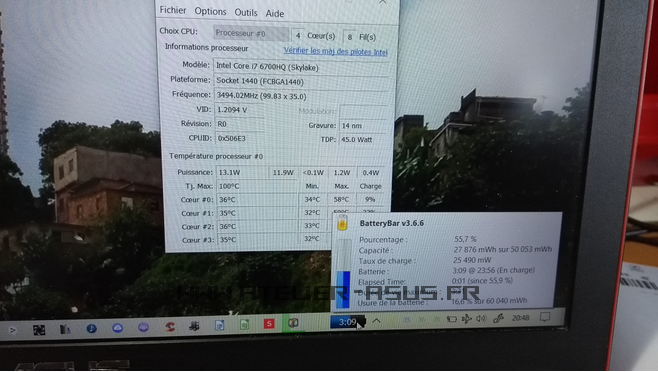Click the BatteryBar v3.6.6 battery icon

point(342,223)
